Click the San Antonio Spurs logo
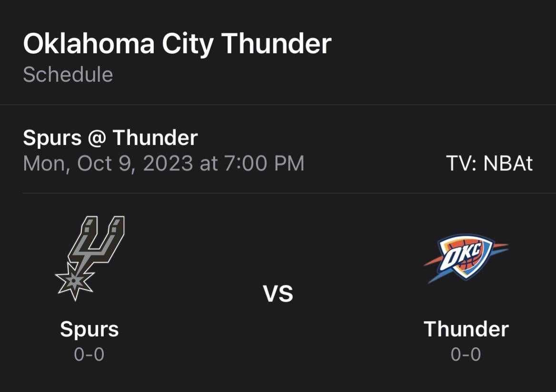Screen dimensions: 556x392 pyautogui.click(x=90, y=257)
